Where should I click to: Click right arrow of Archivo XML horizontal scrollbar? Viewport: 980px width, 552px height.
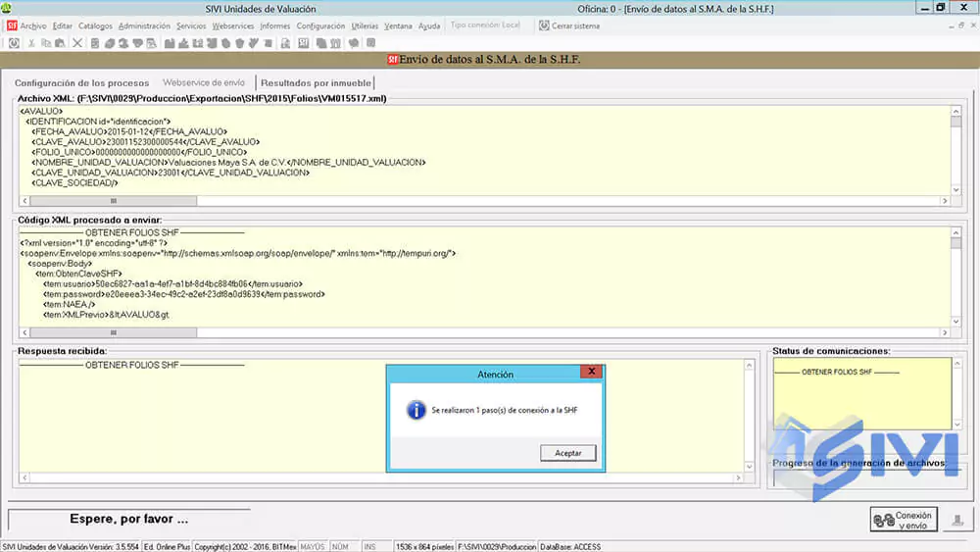945,201
